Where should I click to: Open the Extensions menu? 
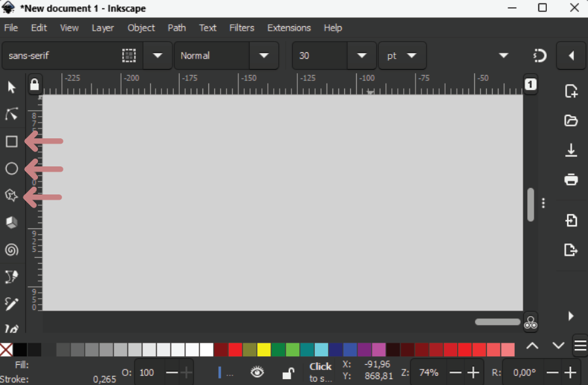tap(289, 28)
